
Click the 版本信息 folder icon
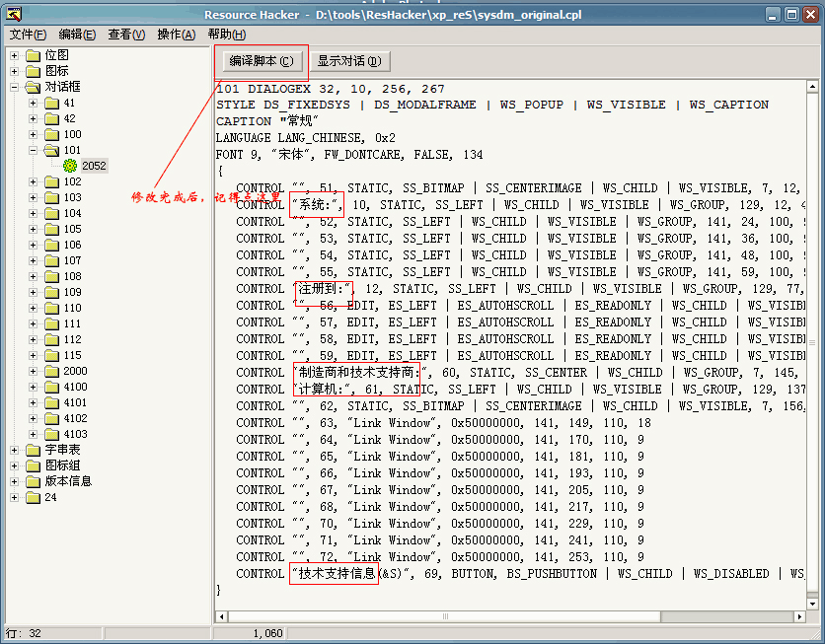pyautogui.click(x=34, y=481)
